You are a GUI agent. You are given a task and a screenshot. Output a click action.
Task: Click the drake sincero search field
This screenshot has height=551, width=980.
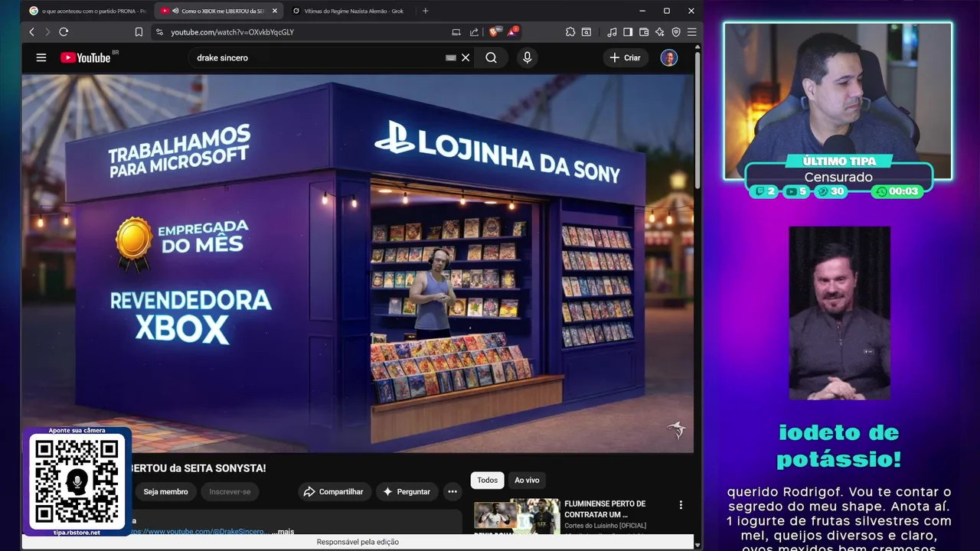coord(318,57)
